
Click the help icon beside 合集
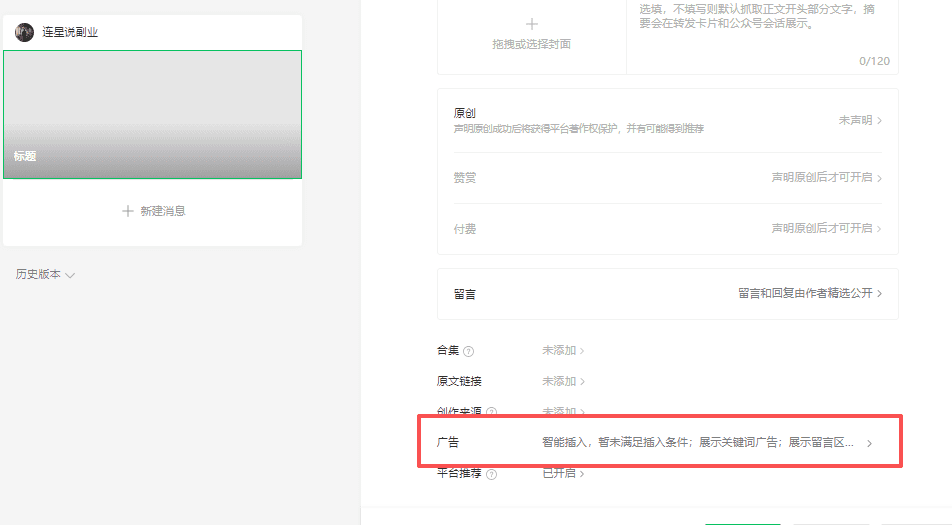pos(469,351)
